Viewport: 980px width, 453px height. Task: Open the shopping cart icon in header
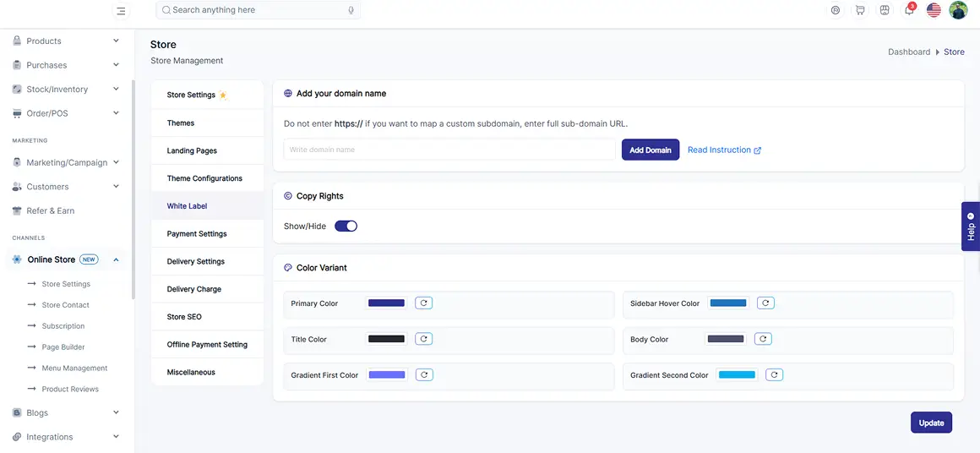point(861,10)
